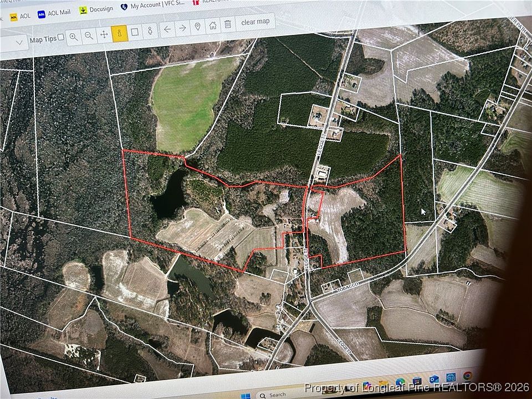Select the highlighted identify info tool

120,33
